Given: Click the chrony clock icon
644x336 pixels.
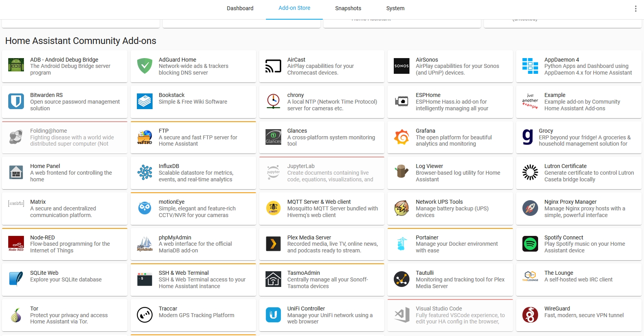Looking at the screenshot, I should point(273,101).
